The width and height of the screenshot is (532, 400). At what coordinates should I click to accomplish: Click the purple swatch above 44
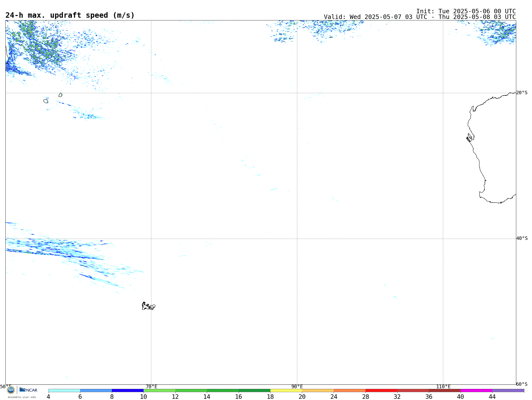pos(508,391)
